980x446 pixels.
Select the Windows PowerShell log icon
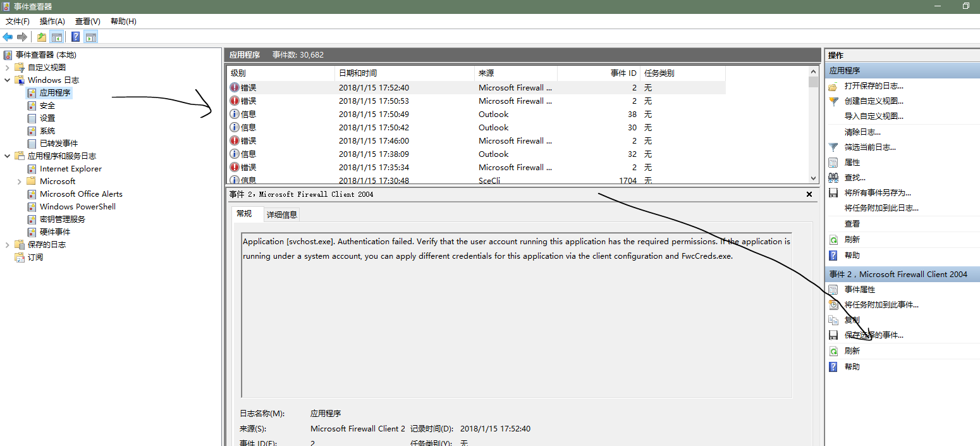(32, 207)
